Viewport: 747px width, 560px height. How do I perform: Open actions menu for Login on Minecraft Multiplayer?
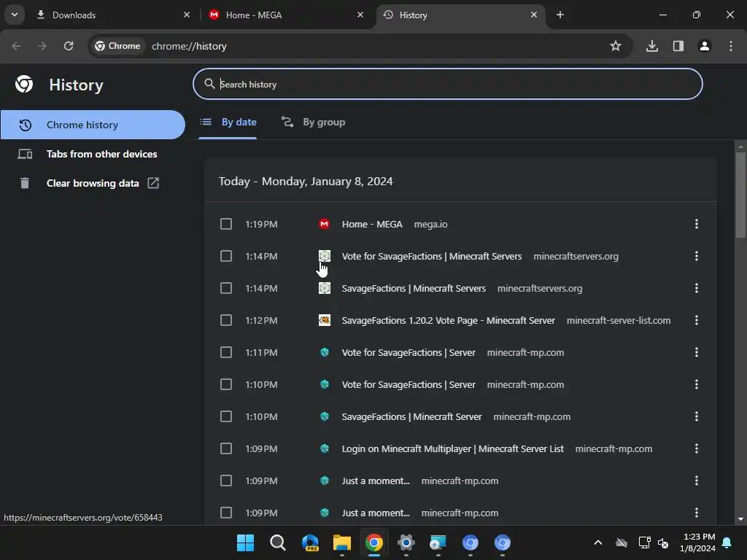[x=697, y=448]
